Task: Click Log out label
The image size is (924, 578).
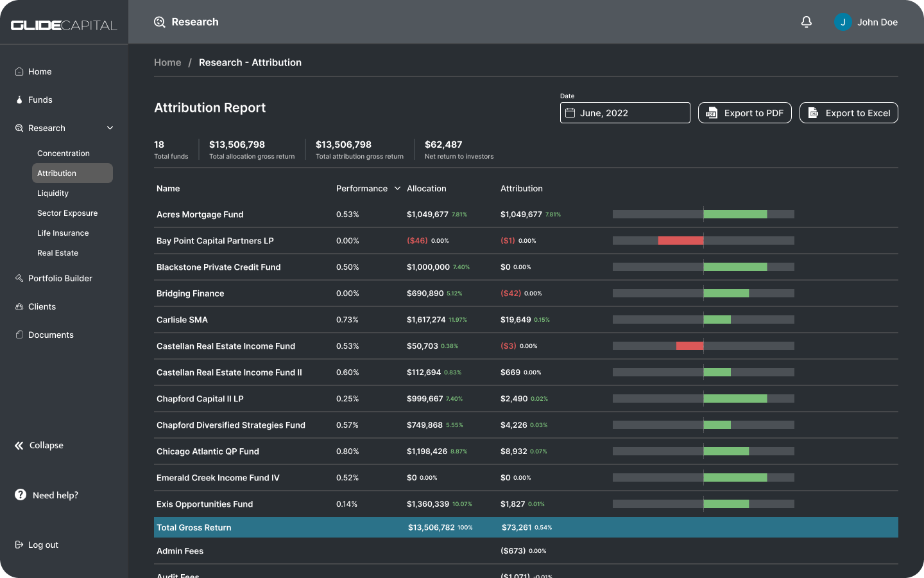Action: tap(43, 545)
